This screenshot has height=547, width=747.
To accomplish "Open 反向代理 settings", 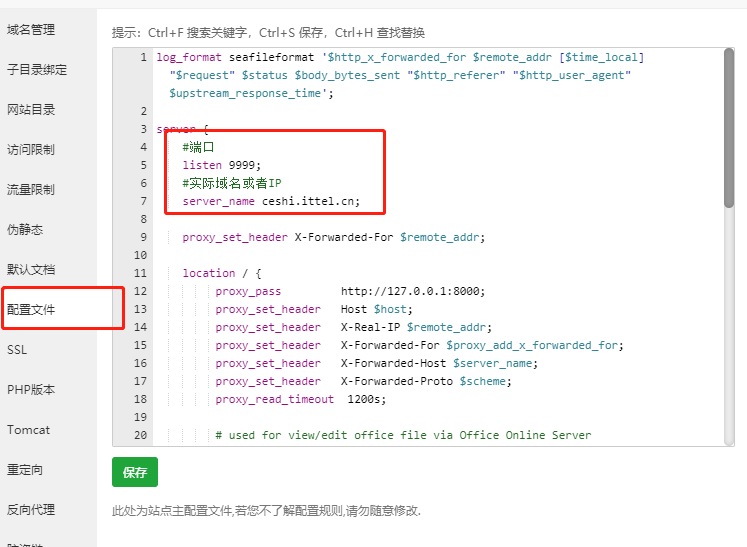I will tap(31, 510).
